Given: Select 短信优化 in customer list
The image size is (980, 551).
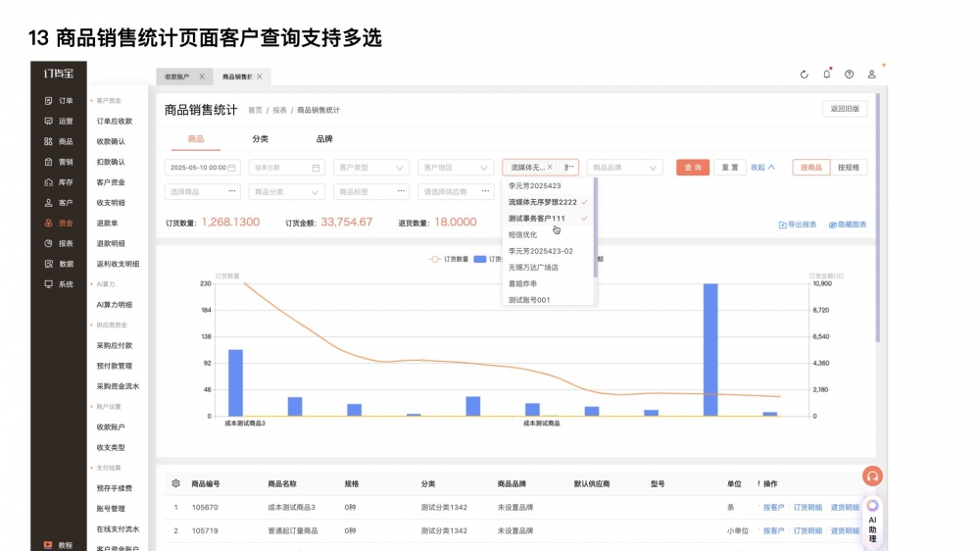Looking at the screenshot, I should point(548,234).
